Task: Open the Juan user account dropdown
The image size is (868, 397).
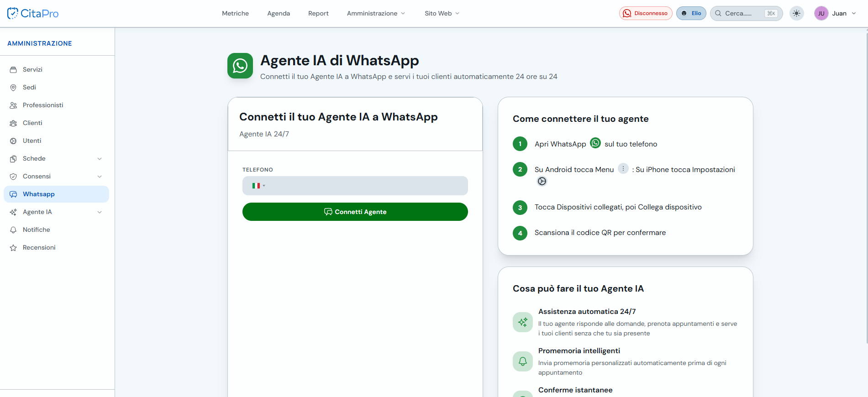Action: (835, 13)
